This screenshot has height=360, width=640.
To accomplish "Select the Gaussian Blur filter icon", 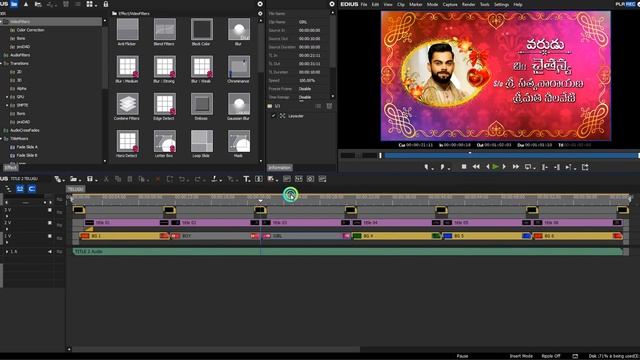I will click(239, 104).
